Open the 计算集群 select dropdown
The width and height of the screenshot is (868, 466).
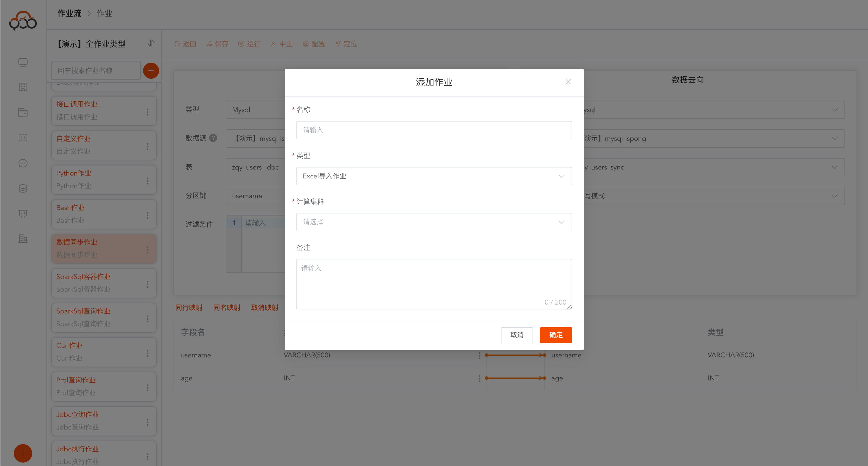coord(434,222)
